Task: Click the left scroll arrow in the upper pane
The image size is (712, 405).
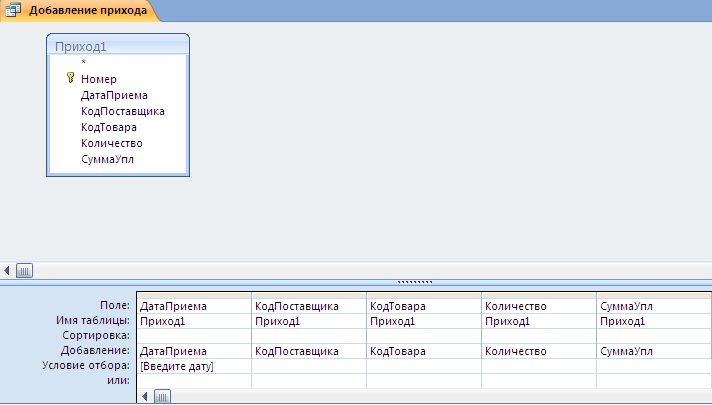Action: [x=7, y=271]
